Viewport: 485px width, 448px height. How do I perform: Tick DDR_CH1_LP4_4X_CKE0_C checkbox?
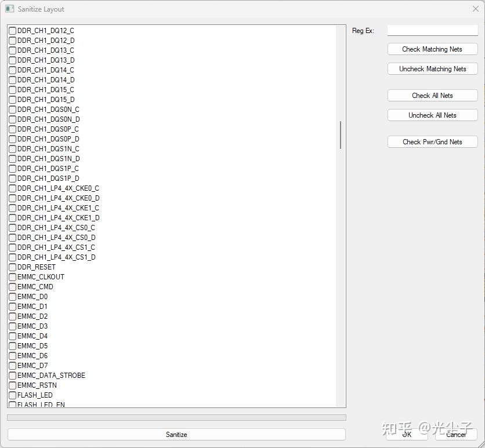[x=12, y=188]
